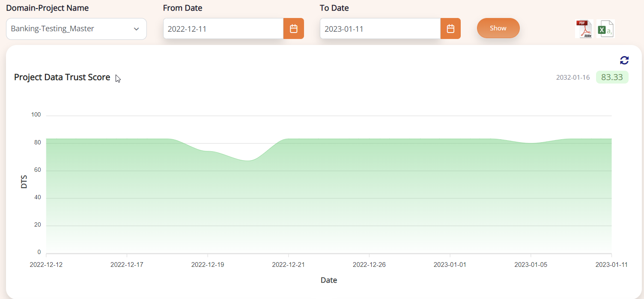Click the From Date input field

pyautogui.click(x=224, y=29)
